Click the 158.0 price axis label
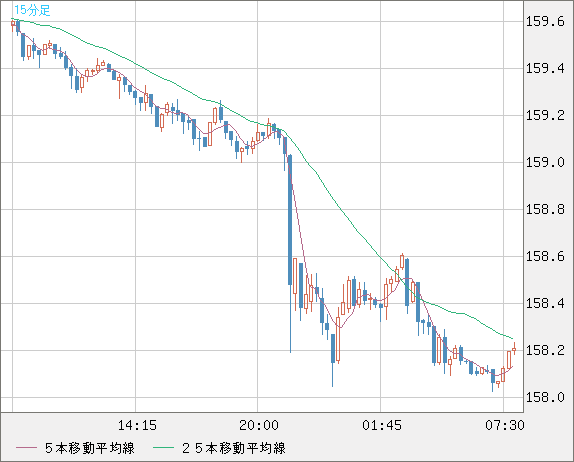This screenshot has height=462, width=574. pyautogui.click(x=545, y=398)
